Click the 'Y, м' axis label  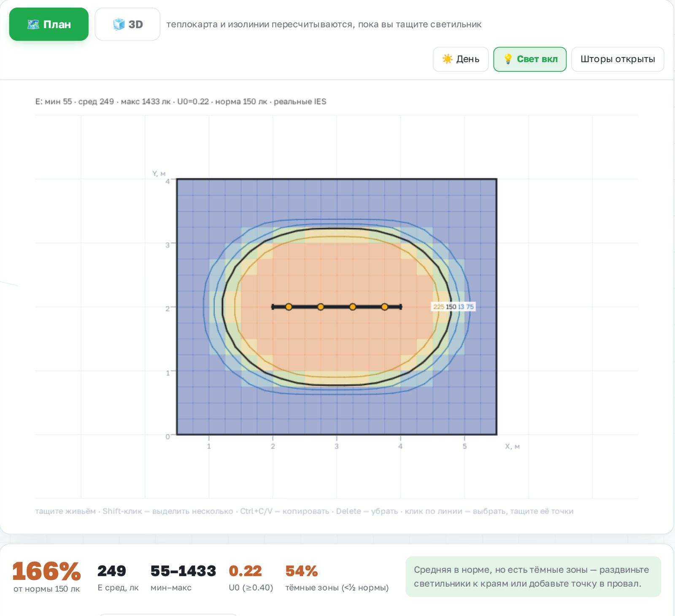pyautogui.click(x=159, y=173)
